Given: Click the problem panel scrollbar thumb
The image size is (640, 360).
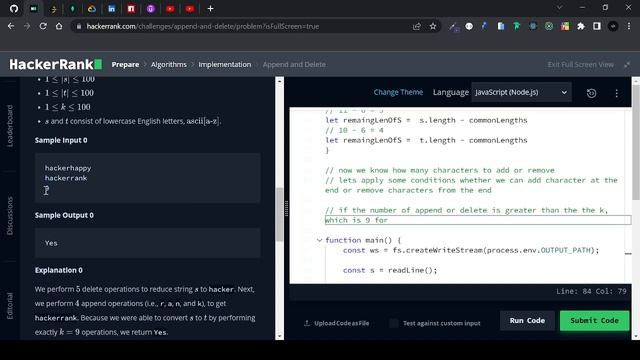Looking at the screenshot, I should 279,214.
